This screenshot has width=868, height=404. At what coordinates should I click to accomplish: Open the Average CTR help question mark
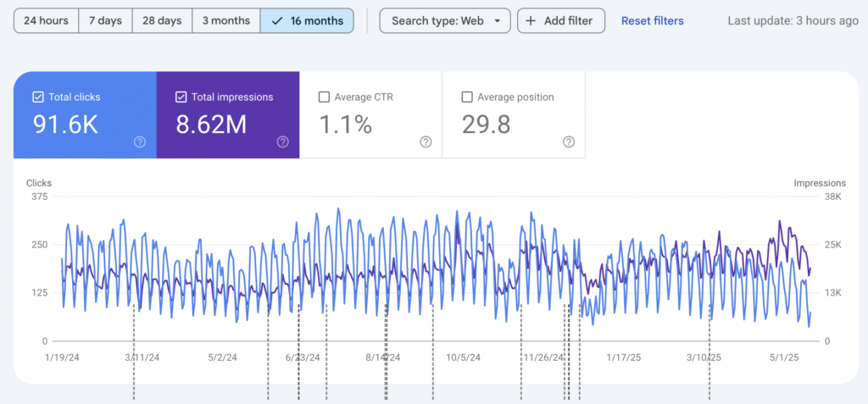click(426, 142)
